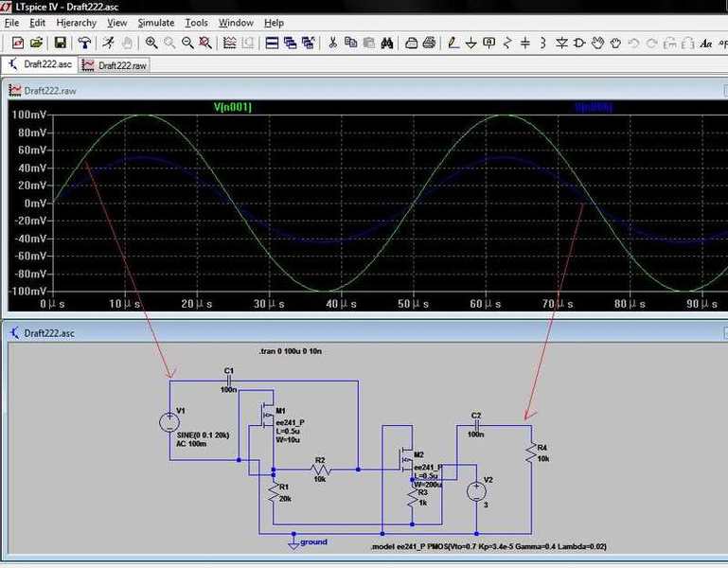Save the schematic with floppy icon
The height and width of the screenshot is (568, 728).
[x=61, y=44]
